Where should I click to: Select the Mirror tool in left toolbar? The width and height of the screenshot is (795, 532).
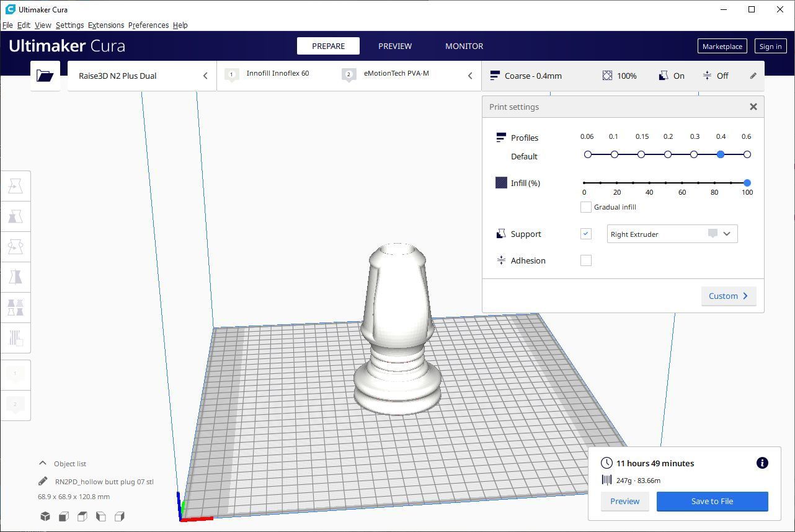[16, 277]
